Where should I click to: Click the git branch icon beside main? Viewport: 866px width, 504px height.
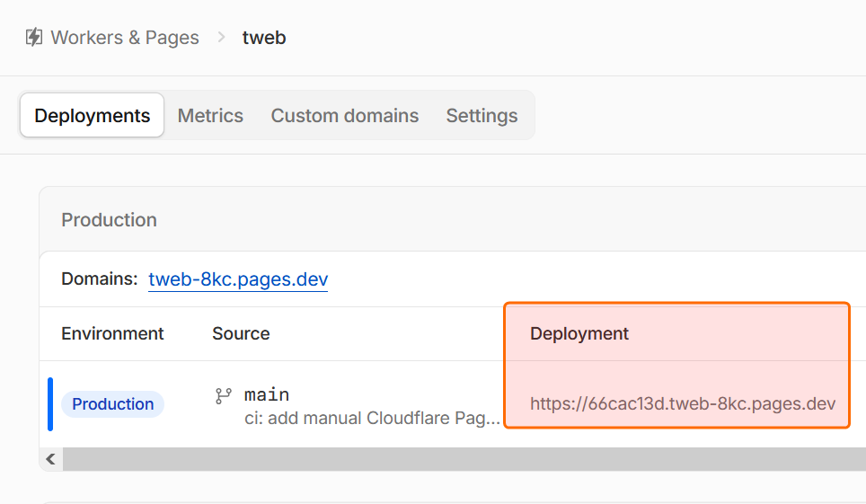223,395
